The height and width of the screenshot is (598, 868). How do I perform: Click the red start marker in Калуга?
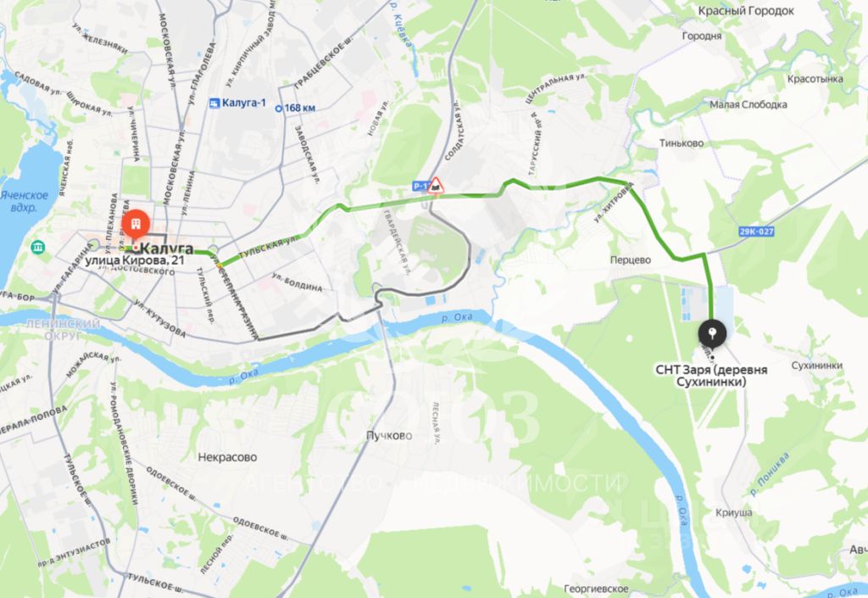pyautogui.click(x=136, y=225)
